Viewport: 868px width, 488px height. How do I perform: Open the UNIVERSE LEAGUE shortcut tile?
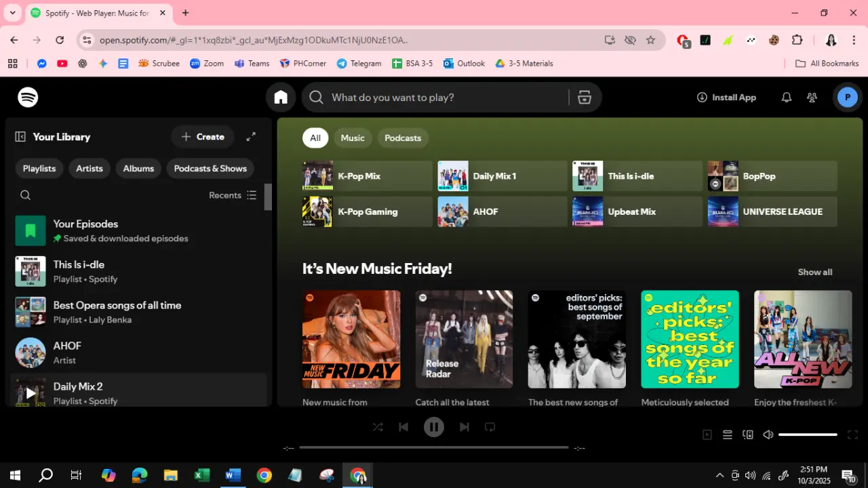click(x=772, y=211)
